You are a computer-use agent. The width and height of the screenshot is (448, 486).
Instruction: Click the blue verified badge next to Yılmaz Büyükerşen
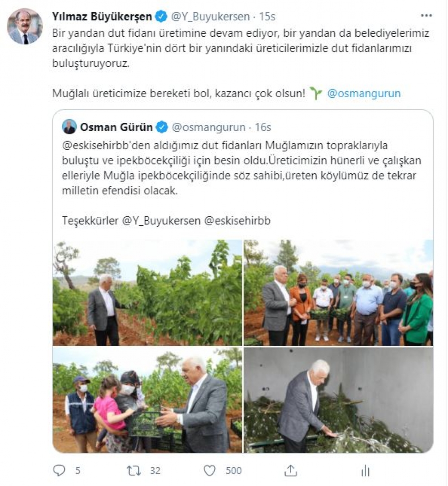161,17
